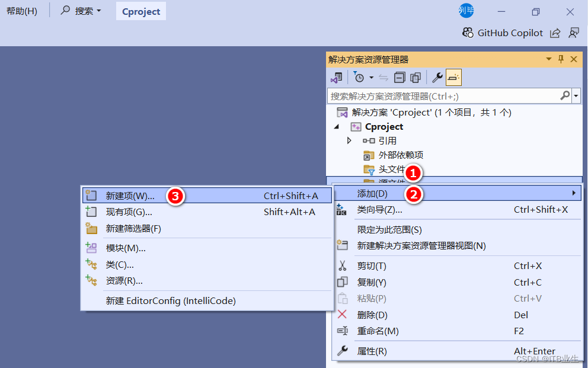Select 新建项(W)... in the submenu
588x368 pixels.
(x=207, y=196)
